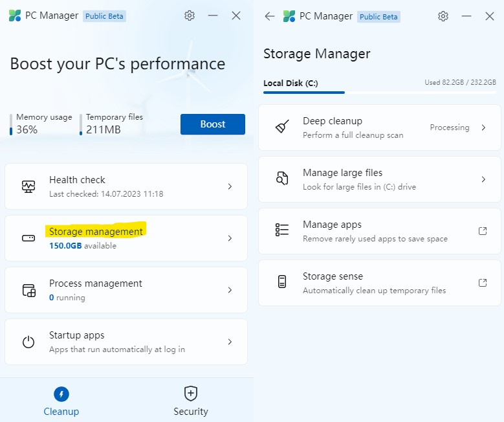Open Storage sense external link icon
504x422 pixels.
[483, 283]
